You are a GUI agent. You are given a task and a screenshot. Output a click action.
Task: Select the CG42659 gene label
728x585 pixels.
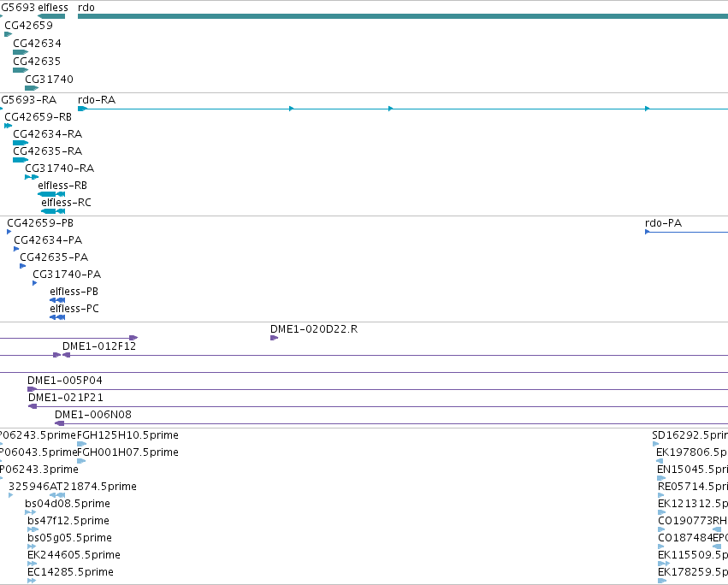pyautogui.click(x=28, y=26)
